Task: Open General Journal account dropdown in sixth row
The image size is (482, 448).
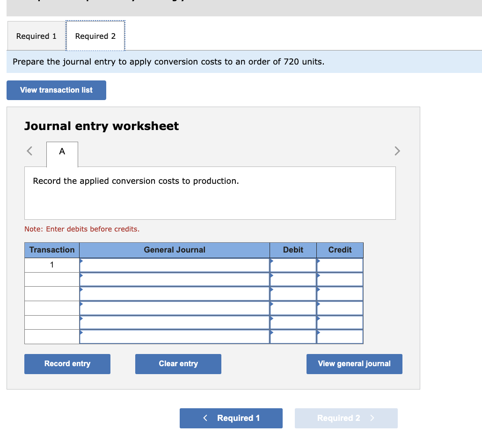Action: [x=175, y=337]
